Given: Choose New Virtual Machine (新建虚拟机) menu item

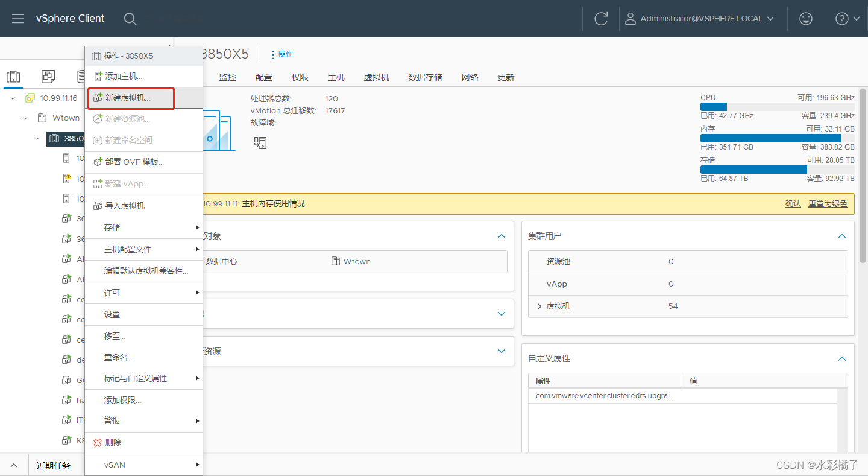Looking at the screenshot, I should pos(143,98).
